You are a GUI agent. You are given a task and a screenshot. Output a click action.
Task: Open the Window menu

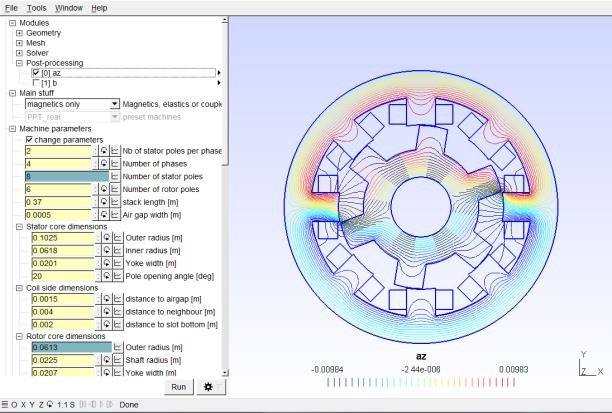[69, 7]
